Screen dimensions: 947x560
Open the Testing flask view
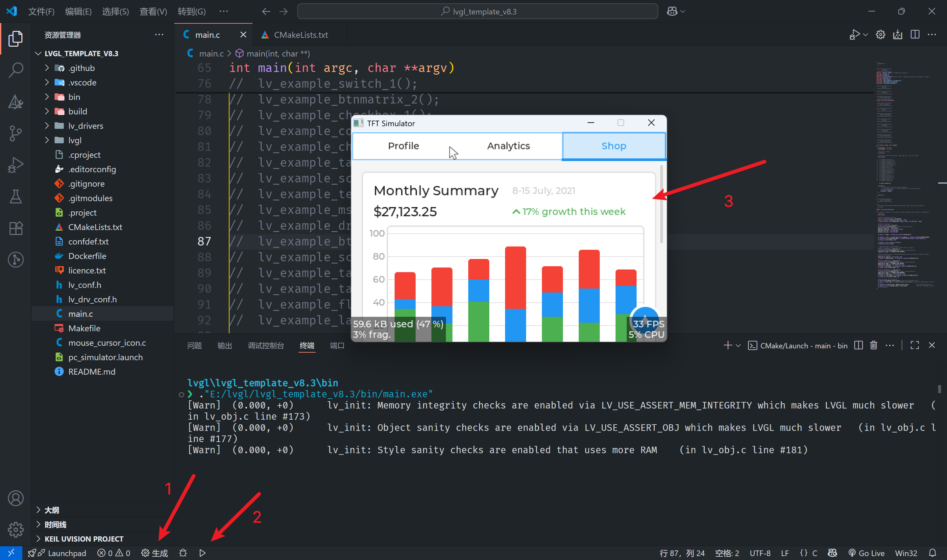[x=15, y=197]
